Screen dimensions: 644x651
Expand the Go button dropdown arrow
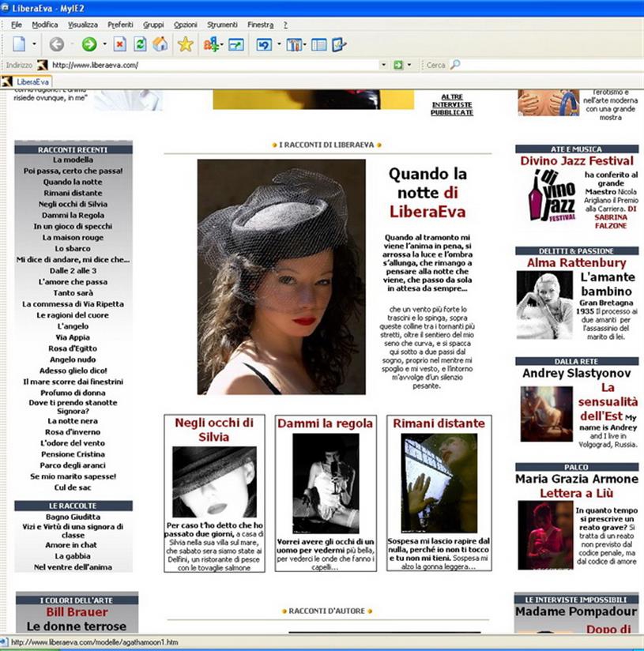click(x=409, y=66)
